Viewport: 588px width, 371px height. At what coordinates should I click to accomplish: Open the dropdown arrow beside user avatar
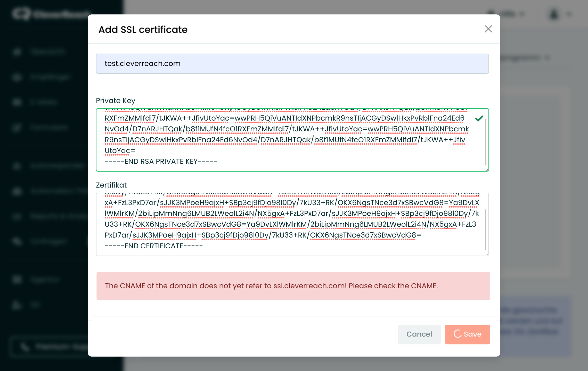[569, 14]
